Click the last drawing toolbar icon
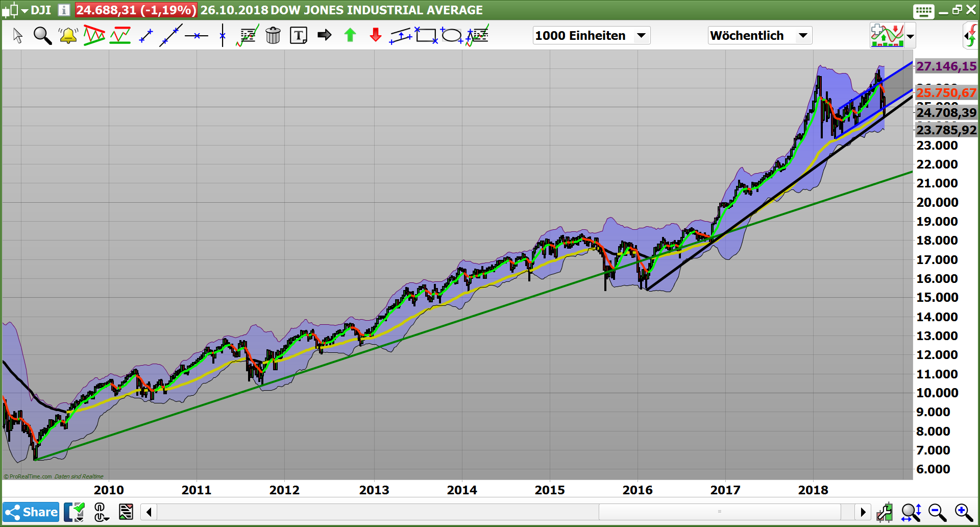This screenshot has height=527, width=980. 477,35
